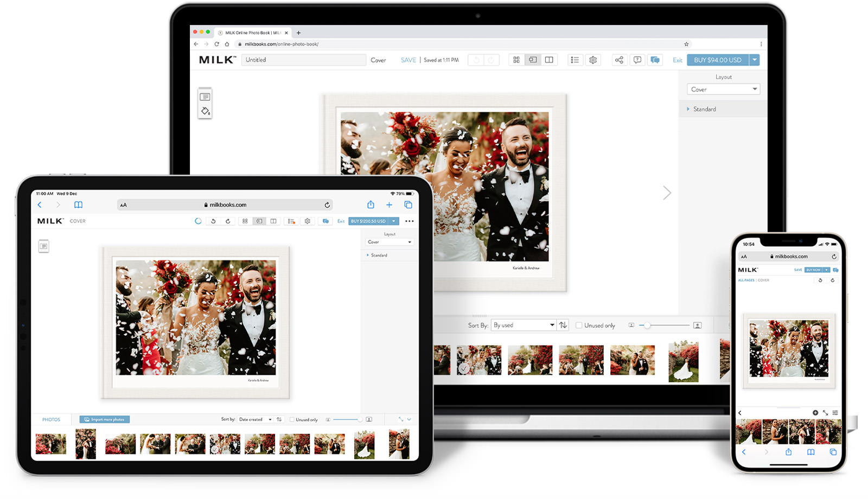Open the settings gear on tablet toolbar
The height and width of the screenshot is (499, 868).
pyautogui.click(x=308, y=221)
